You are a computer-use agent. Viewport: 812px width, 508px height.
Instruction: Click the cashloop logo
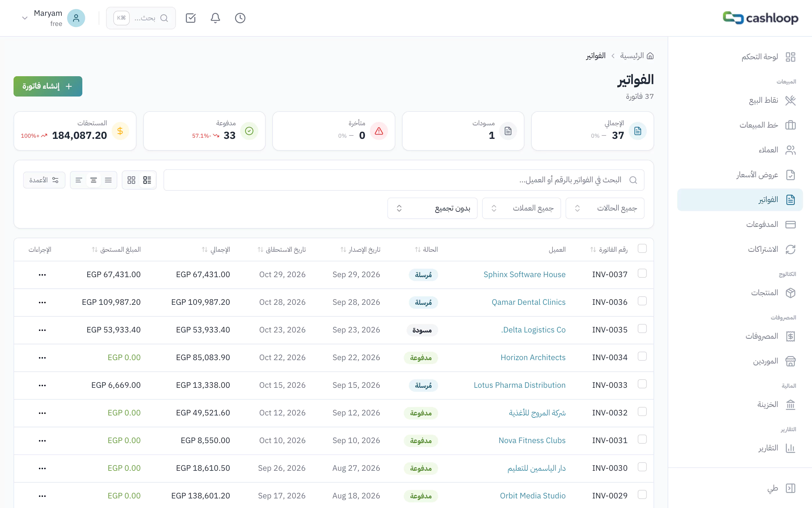point(760,18)
